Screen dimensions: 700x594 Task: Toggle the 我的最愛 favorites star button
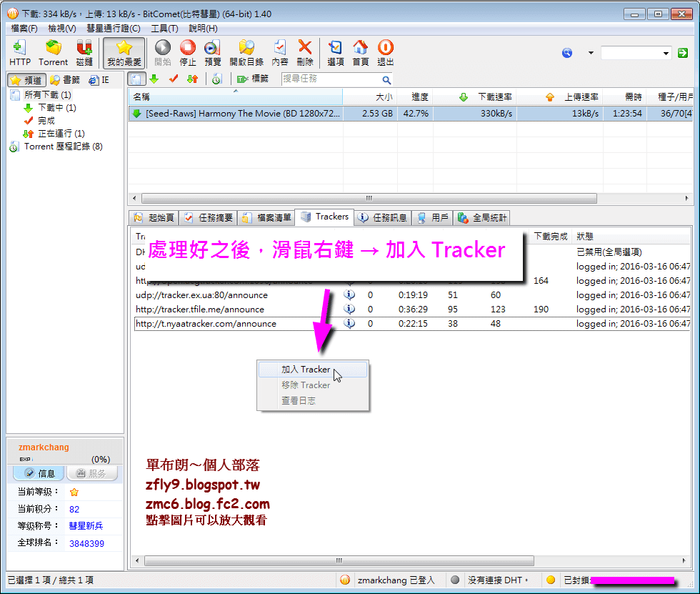pos(124,53)
